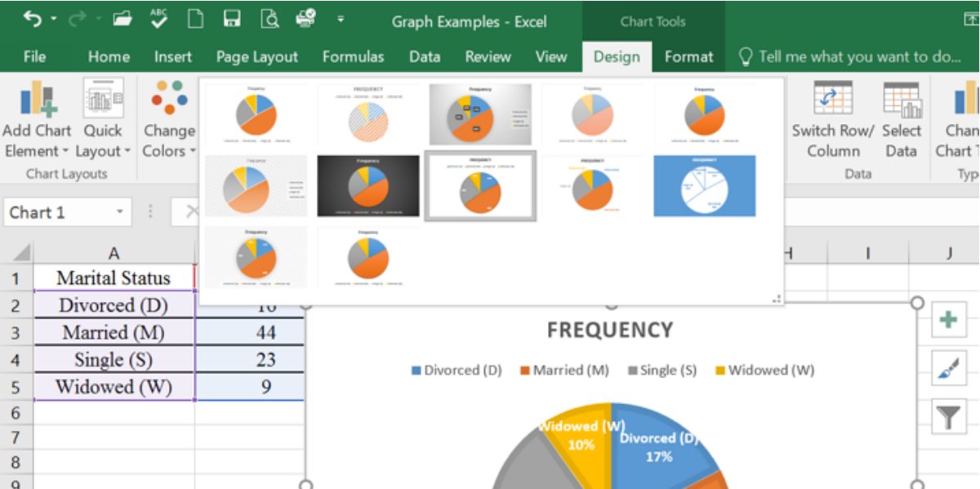The width and height of the screenshot is (980, 489).
Task: Switch to the Review tab
Action: tap(488, 56)
